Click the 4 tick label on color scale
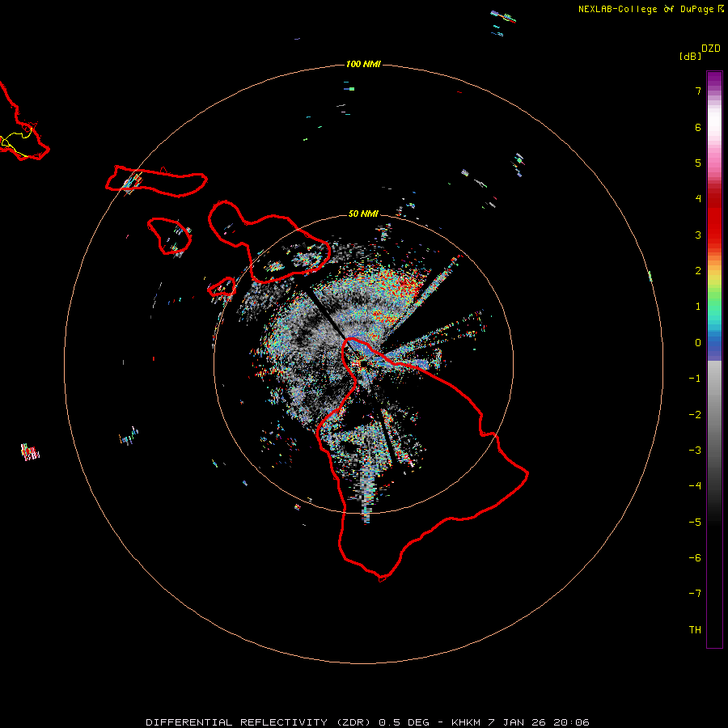This screenshot has width=728, height=728. click(698, 199)
